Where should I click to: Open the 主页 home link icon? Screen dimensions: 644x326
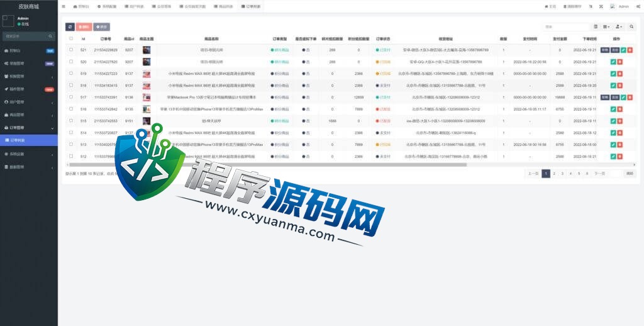pyautogui.click(x=550, y=6)
